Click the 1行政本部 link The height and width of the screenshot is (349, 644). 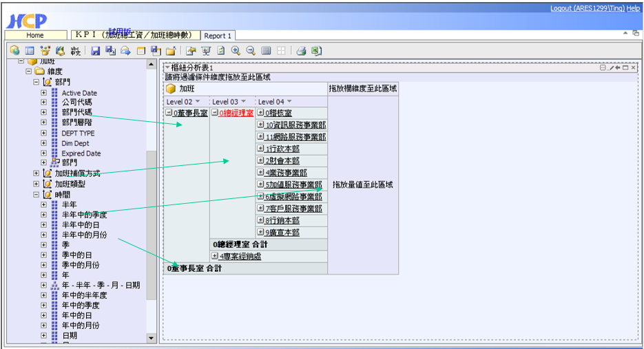pos(282,149)
